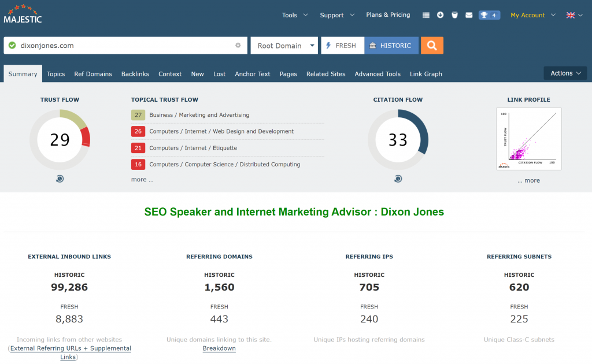Open the Related Sites tab
Image resolution: width=592 pixels, height=364 pixels.
click(x=326, y=74)
